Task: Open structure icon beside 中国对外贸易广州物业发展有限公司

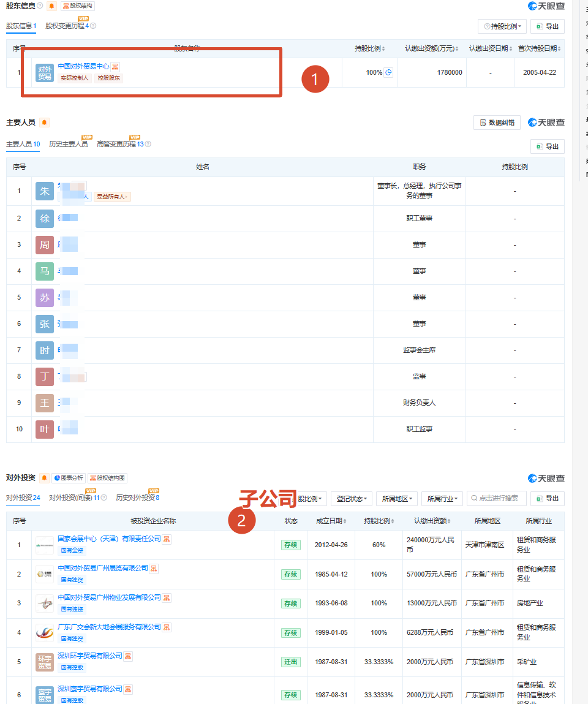Action: click(167, 598)
